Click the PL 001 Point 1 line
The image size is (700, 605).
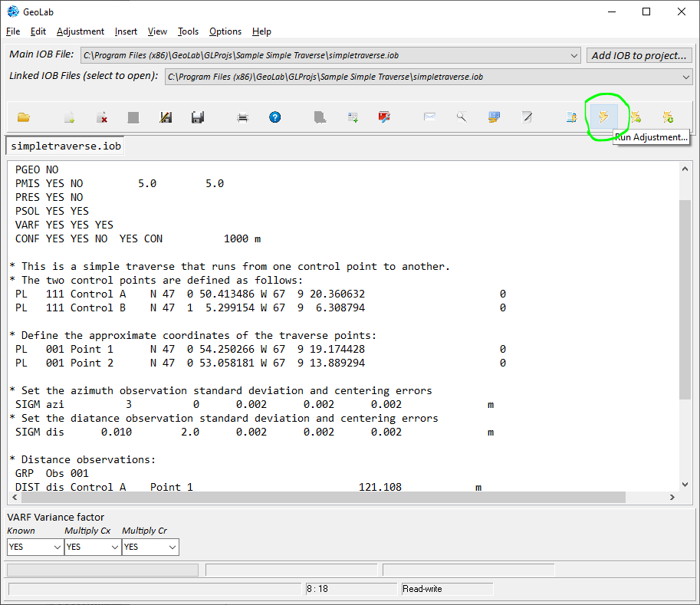click(260, 349)
